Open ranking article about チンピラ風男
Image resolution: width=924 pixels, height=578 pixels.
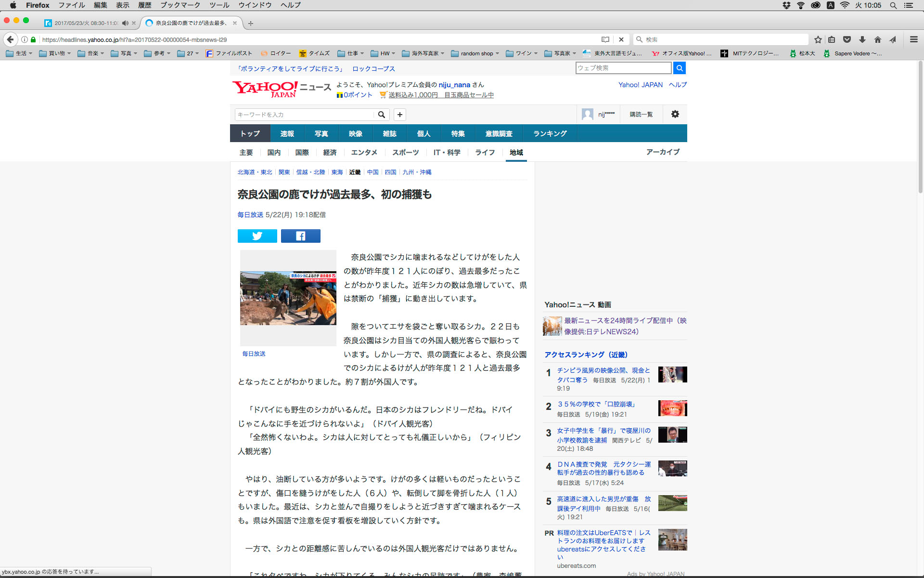click(x=603, y=370)
